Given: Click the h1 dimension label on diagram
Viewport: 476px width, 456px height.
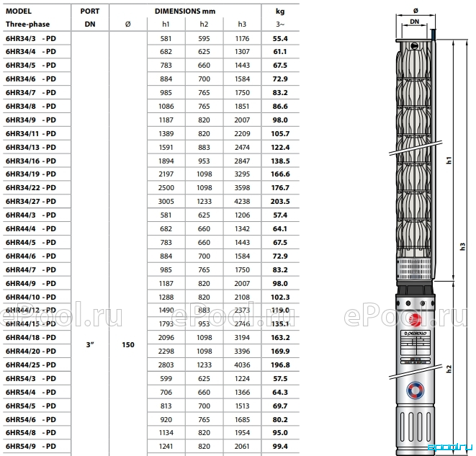Looking at the screenshot, I should coord(449,160).
